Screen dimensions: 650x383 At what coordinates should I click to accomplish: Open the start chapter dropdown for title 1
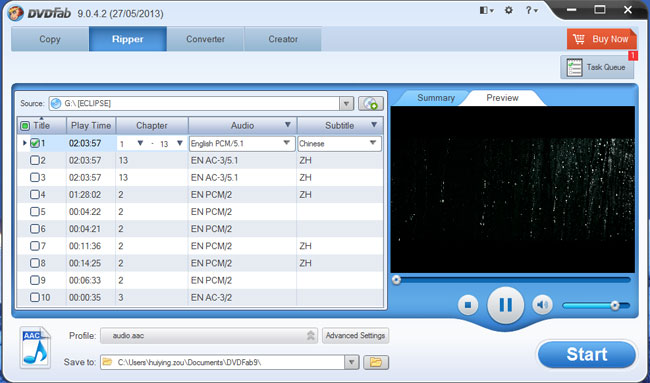pos(140,143)
